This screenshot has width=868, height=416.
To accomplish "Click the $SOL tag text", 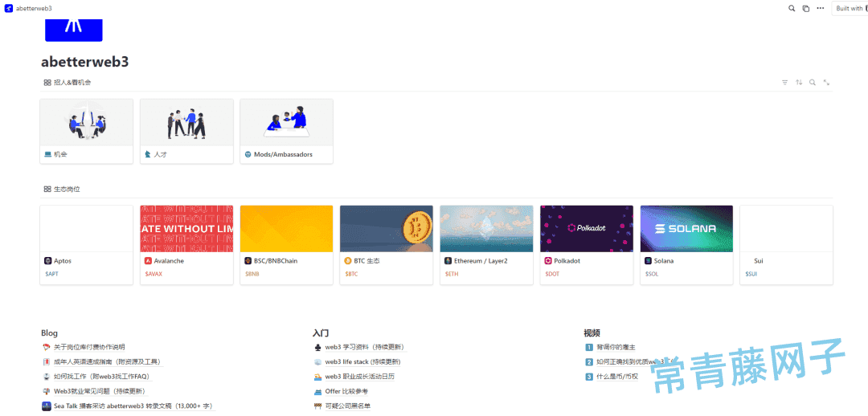I will point(652,274).
